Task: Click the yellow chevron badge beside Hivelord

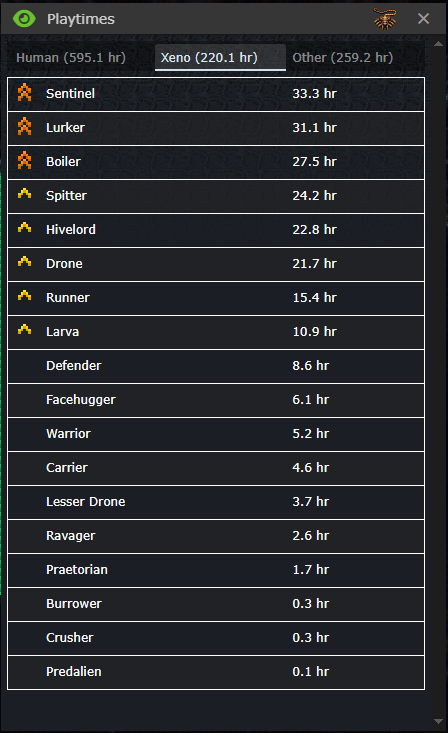Action: click(25, 228)
